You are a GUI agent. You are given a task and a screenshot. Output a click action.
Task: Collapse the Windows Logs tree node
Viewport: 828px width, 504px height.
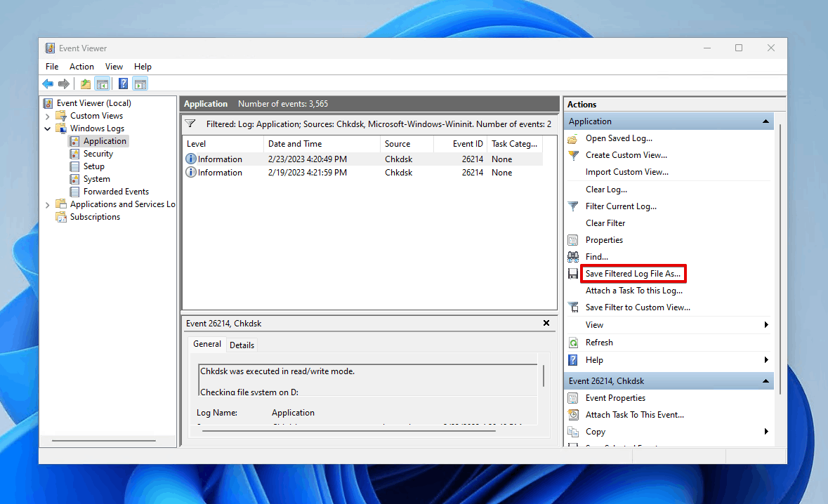click(x=48, y=128)
